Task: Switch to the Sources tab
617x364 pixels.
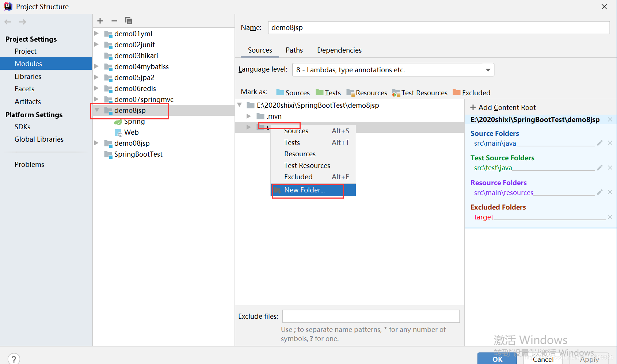Action: coord(260,50)
